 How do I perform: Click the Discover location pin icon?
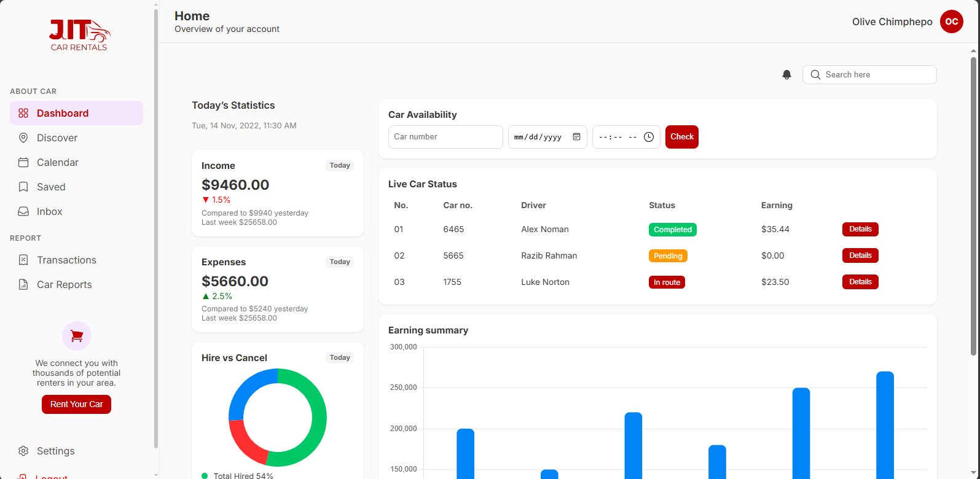(x=23, y=138)
